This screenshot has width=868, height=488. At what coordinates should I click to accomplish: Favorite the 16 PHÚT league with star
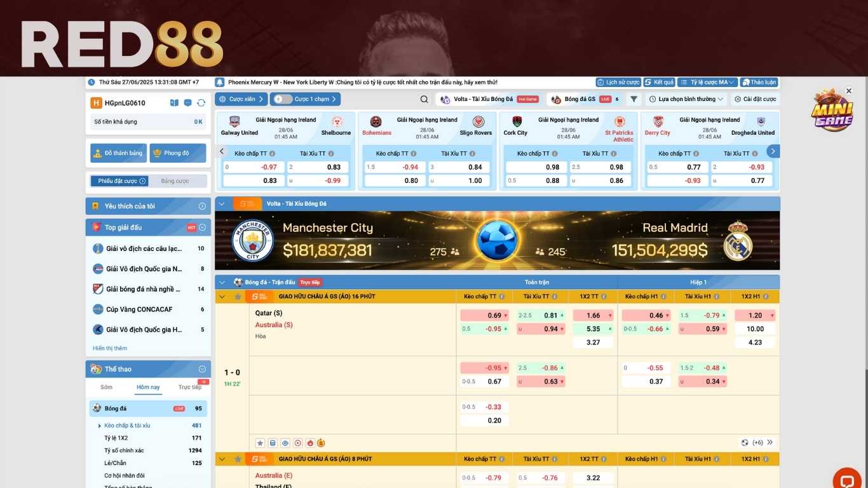point(238,297)
